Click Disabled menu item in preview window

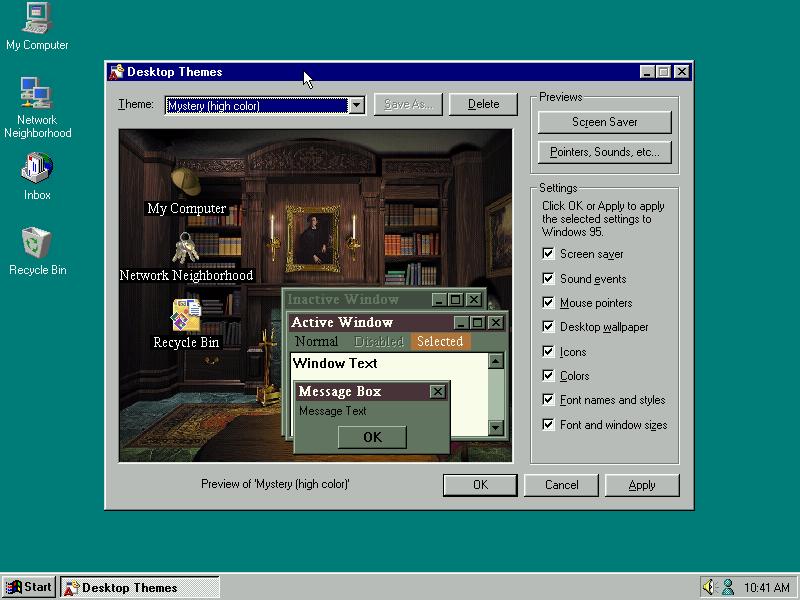click(x=379, y=341)
